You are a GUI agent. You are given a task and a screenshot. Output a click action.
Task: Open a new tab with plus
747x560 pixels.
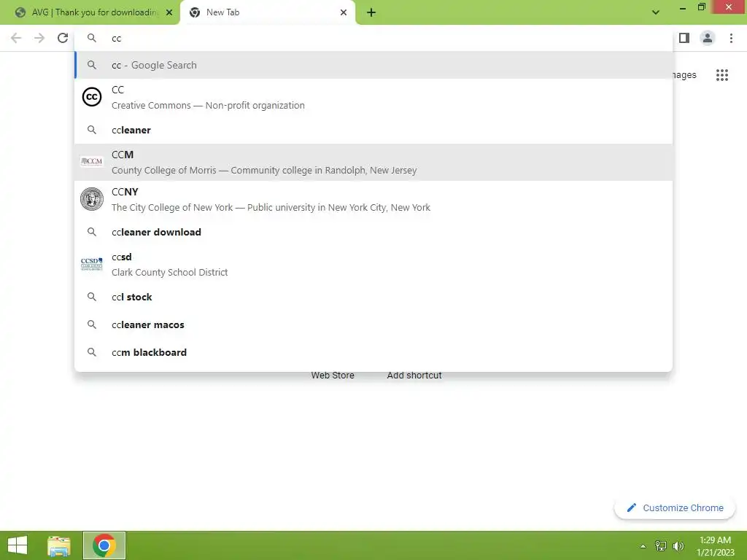(371, 12)
